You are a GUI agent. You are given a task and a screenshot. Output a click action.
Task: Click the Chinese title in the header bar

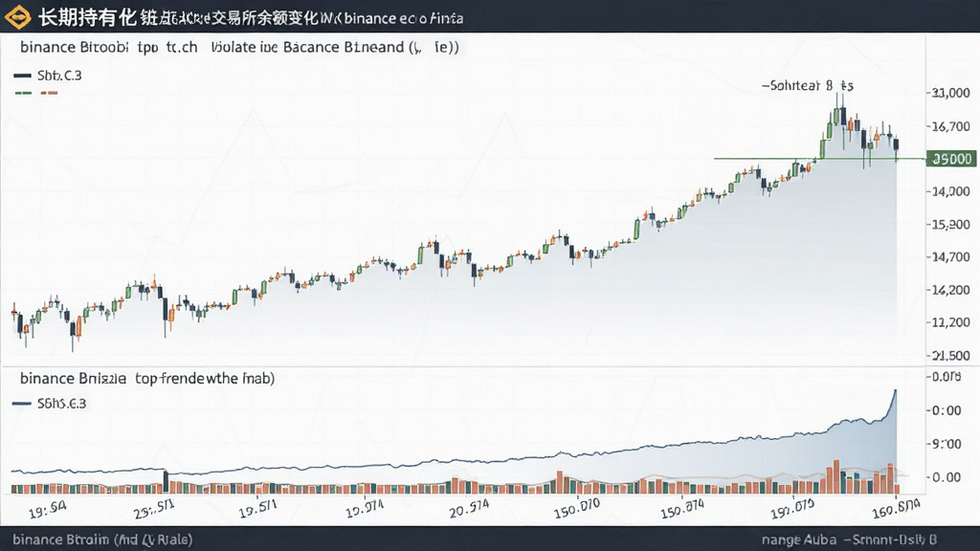250,17
